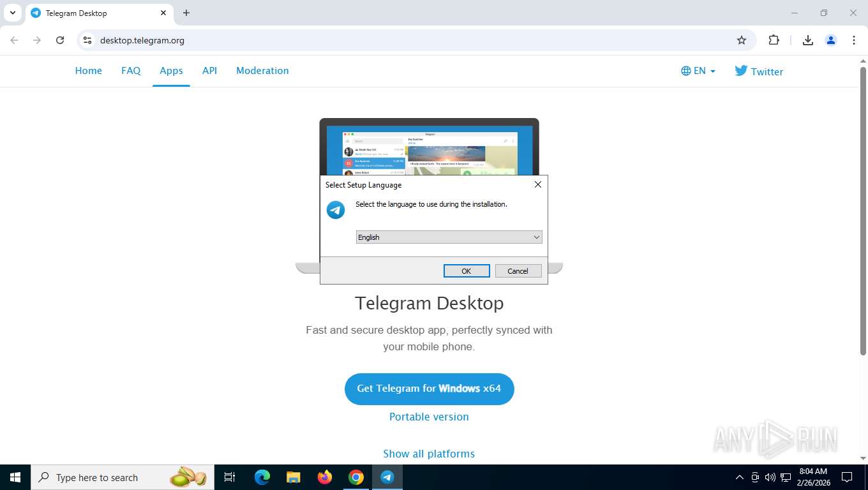The image size is (868, 490).
Task: Click the Telegram Desktop heading
Action: pyautogui.click(x=429, y=303)
